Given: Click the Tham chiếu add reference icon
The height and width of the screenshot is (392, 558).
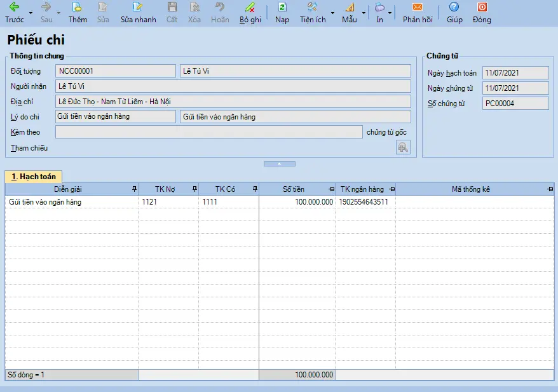Looking at the screenshot, I should pyautogui.click(x=403, y=147).
